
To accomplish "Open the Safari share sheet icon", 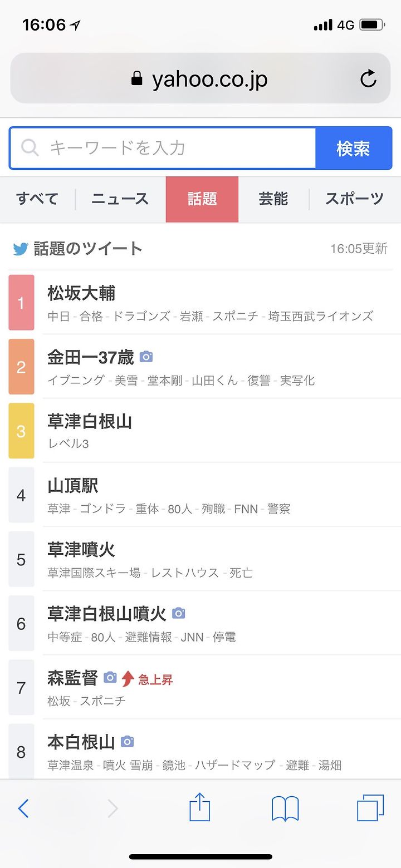I will (199, 807).
